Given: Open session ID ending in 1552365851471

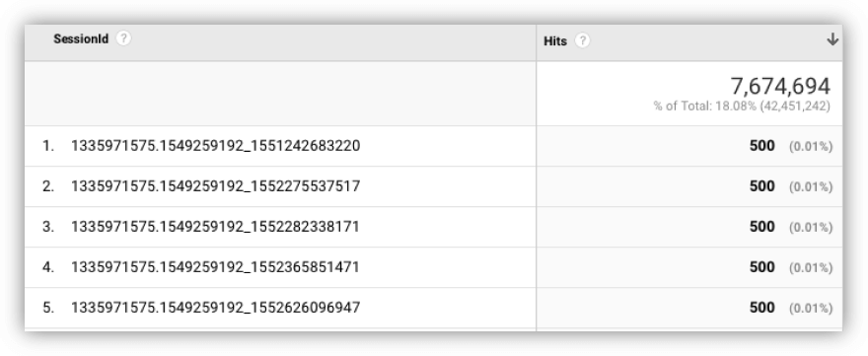Looking at the screenshot, I should pos(215,267).
